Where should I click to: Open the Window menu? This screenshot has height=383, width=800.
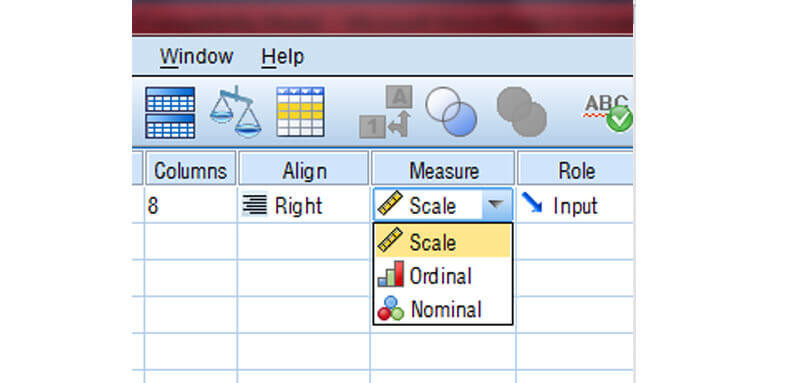[196, 57]
